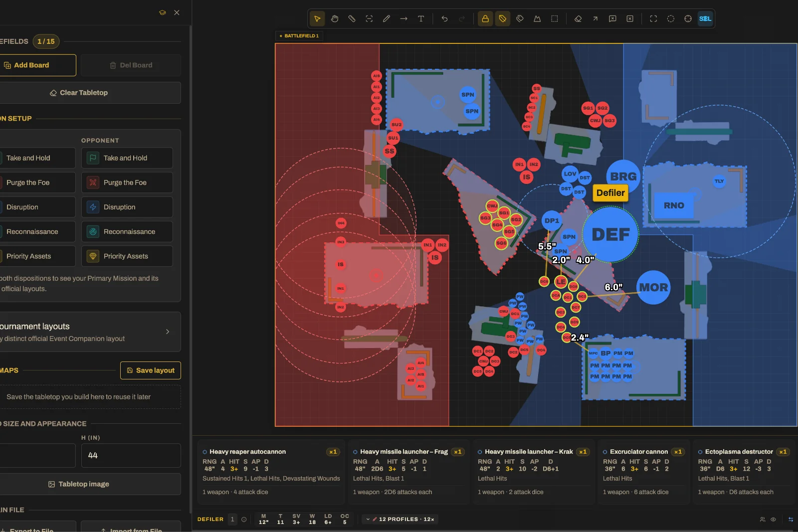Click the H (IN) field showing 44
Screen dimensions: 798x532
coord(131,456)
